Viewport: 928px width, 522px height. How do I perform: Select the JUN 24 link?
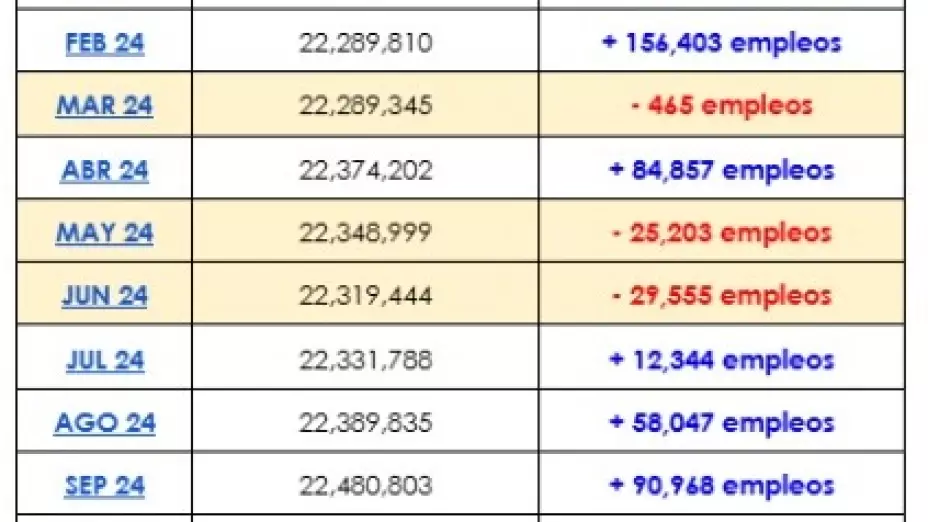104,296
